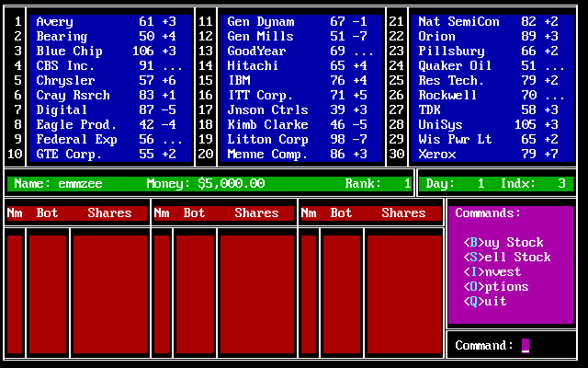The image size is (588, 368).
Task: Click the Rockwell stock row
Action: (492, 95)
